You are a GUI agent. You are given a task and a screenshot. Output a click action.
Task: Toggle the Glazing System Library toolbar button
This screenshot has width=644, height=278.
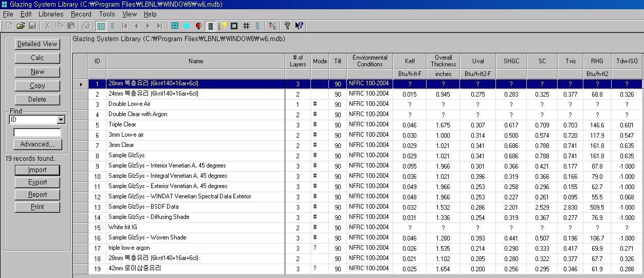[x=210, y=26]
